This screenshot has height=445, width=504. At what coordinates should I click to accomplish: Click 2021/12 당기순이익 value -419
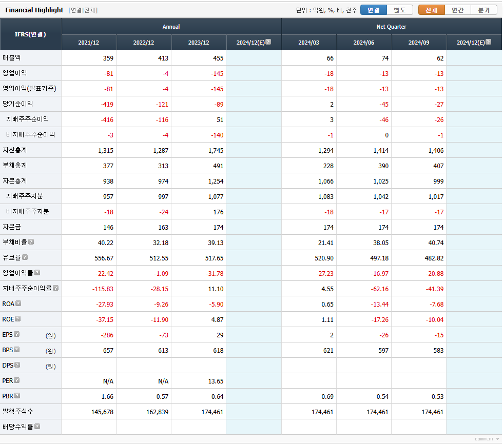107,105
